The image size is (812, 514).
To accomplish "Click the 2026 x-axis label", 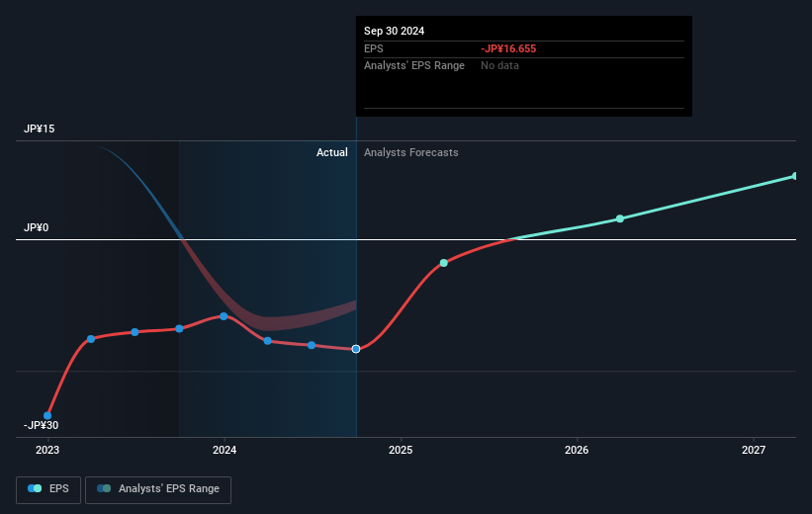I will coord(577,450).
